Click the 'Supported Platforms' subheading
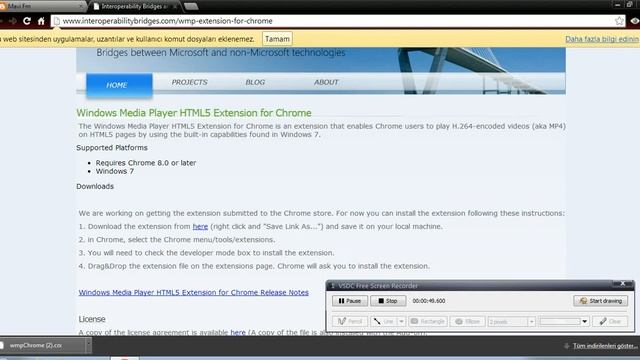Screen dimensions: 640x360 point(112,147)
